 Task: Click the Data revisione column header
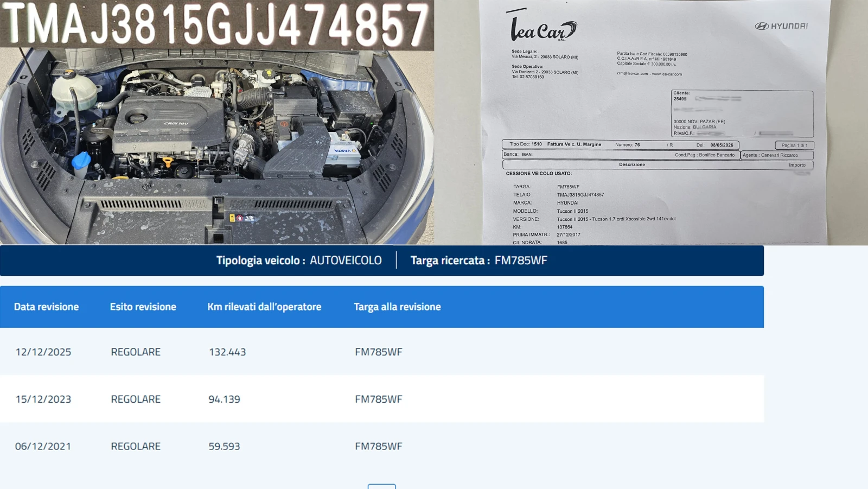click(x=46, y=307)
